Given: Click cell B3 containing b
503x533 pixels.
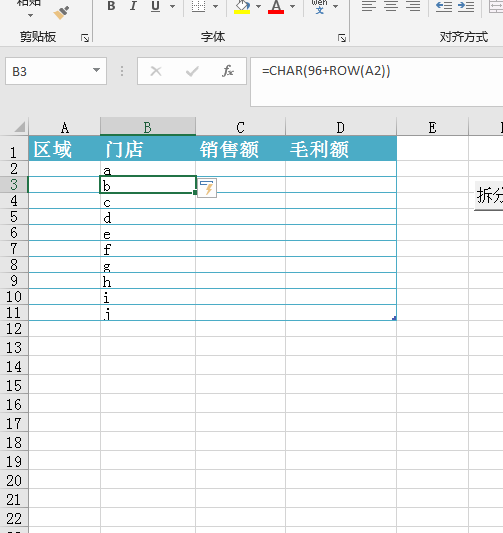Looking at the screenshot, I should [148, 185].
